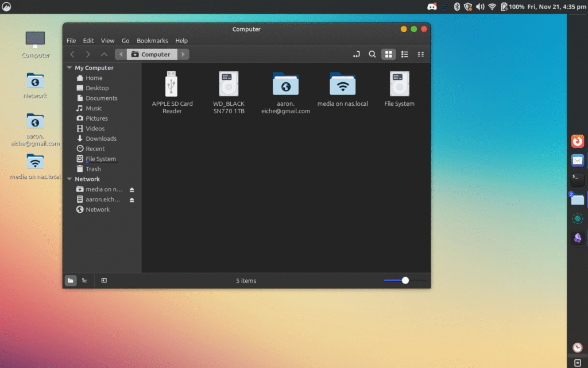Screen dimensions: 588x368
Task: Select the WD_BLACK SN770 1TB drive
Action: click(229, 85)
